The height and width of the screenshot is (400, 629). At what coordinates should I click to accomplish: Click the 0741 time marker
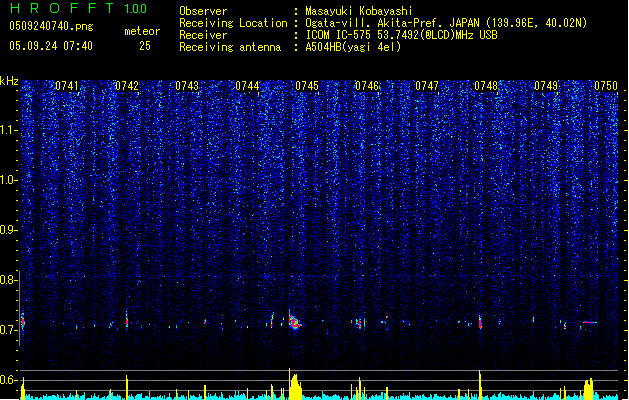click(x=67, y=86)
